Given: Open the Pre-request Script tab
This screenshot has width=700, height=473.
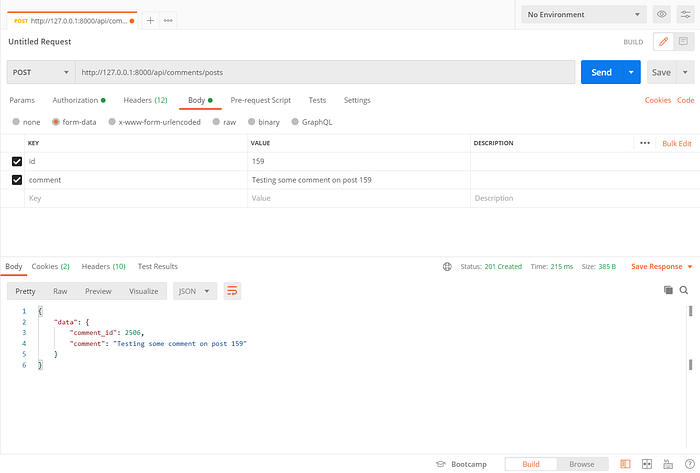Looking at the screenshot, I should point(260,100).
